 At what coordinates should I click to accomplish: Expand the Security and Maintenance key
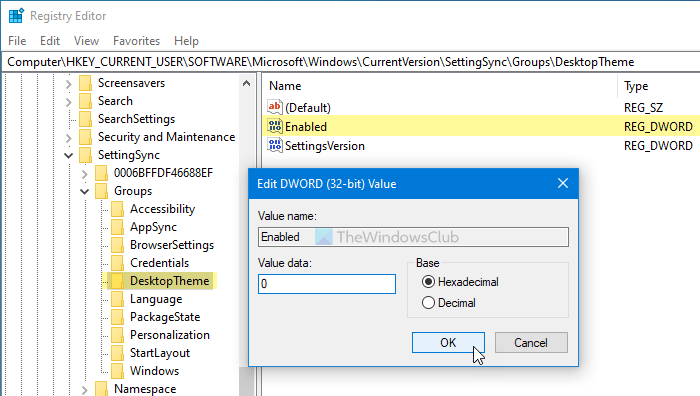pos(68,138)
